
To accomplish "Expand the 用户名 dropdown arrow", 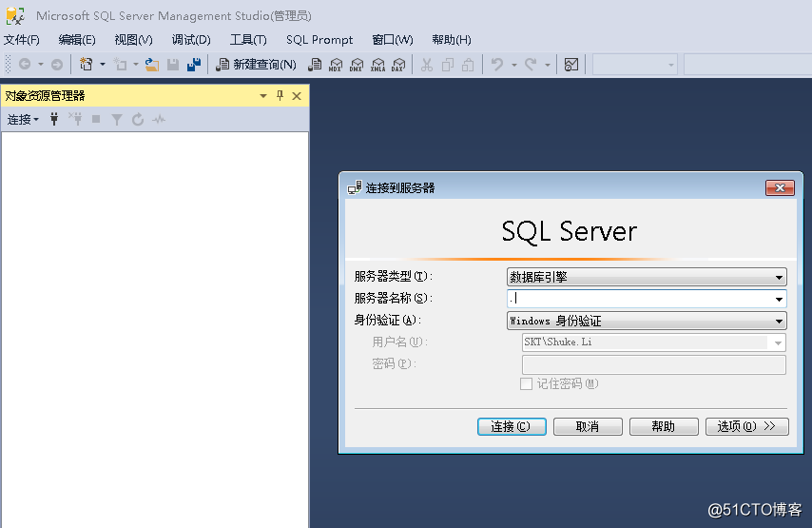I will [x=778, y=342].
